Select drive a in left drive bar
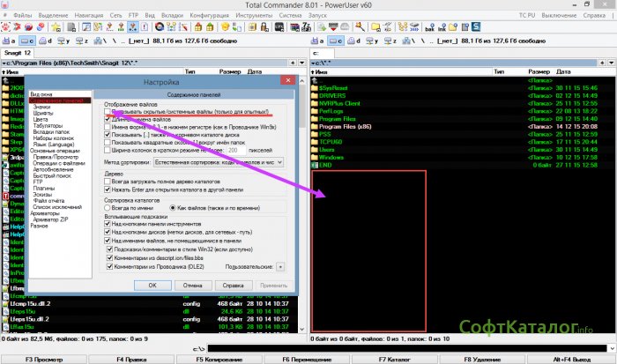 9,41
